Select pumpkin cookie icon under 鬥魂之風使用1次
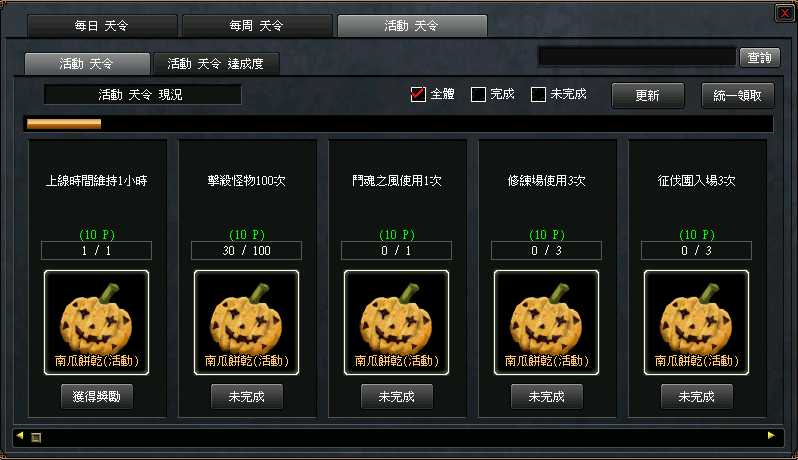The width and height of the screenshot is (798, 460). pyautogui.click(x=396, y=323)
